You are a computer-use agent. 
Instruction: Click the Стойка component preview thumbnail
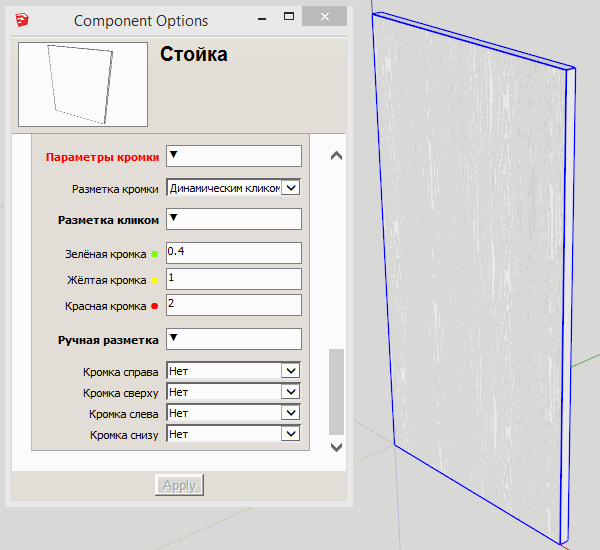click(83, 84)
